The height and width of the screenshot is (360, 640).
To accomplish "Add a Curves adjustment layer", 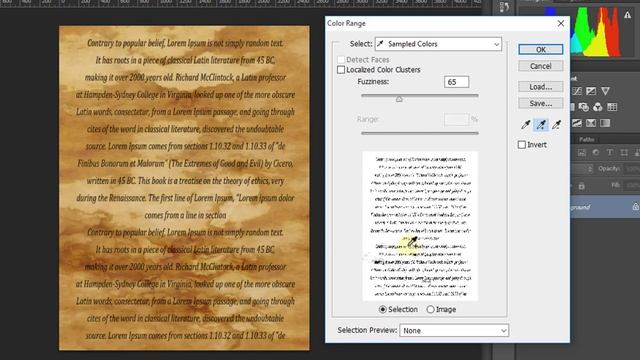I will pos(577,91).
